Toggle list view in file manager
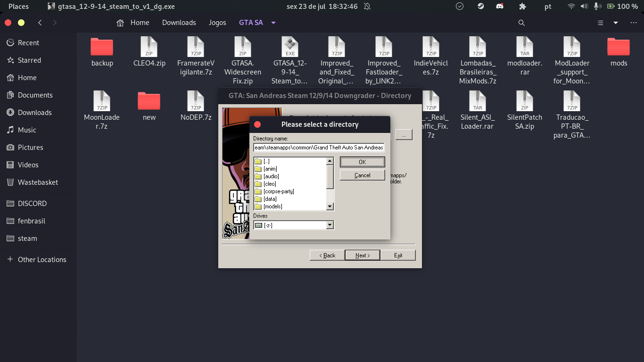Image resolution: width=644 pixels, height=362 pixels. click(x=600, y=23)
